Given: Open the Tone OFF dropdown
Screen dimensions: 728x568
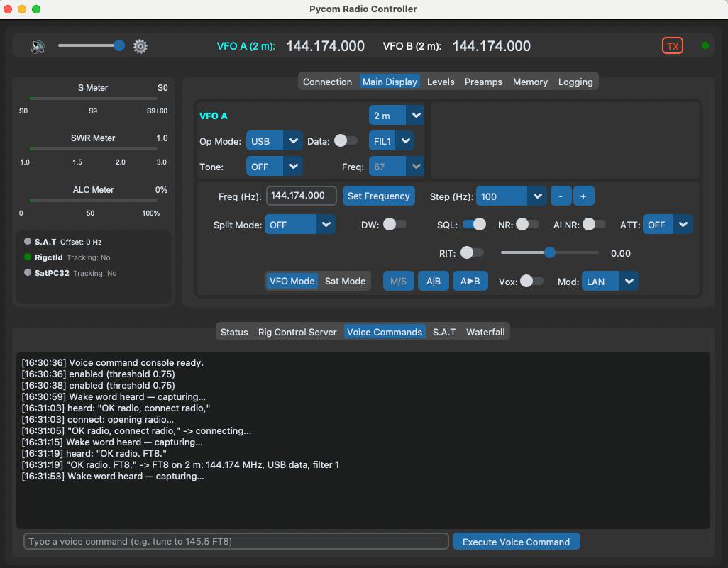Looking at the screenshot, I should pyautogui.click(x=274, y=167).
